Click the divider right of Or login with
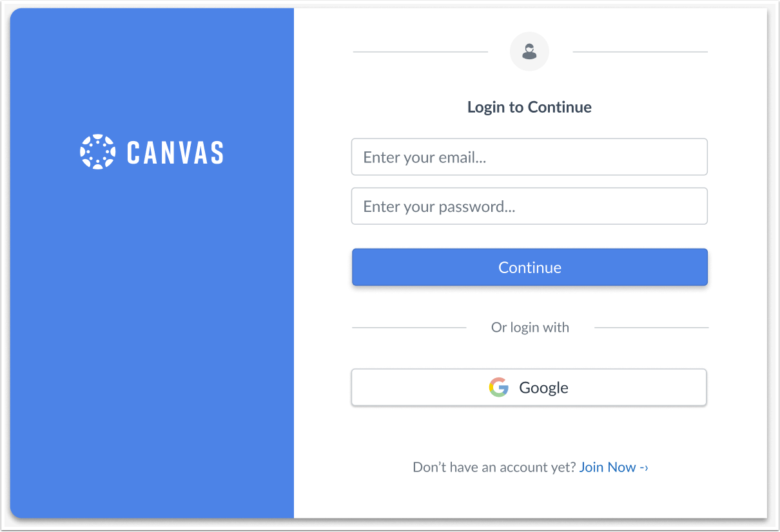 (x=651, y=327)
